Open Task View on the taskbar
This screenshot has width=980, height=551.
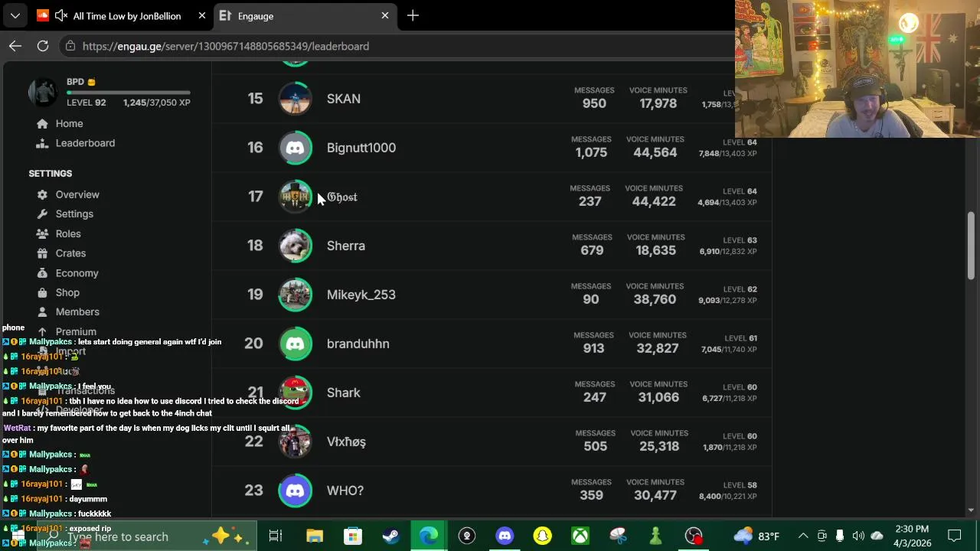point(276,536)
